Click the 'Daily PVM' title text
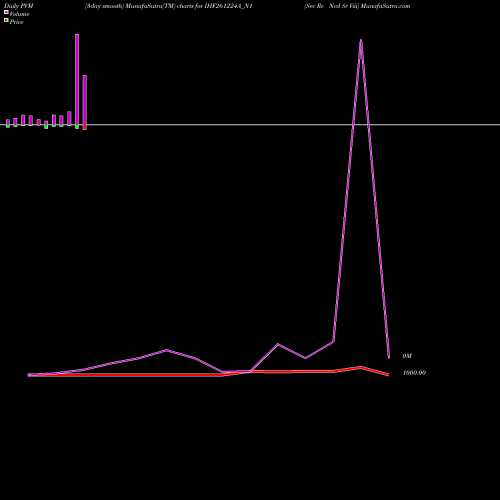 [18, 6]
